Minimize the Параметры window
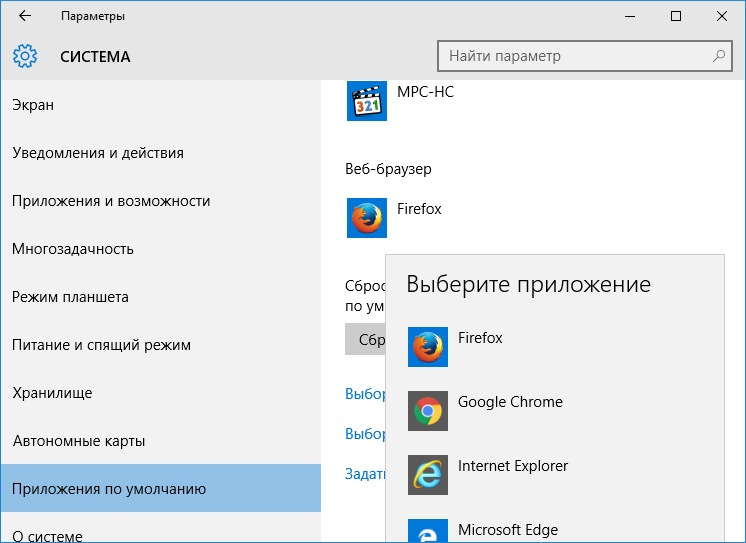Screen dimensions: 746x543 [x=630, y=16]
